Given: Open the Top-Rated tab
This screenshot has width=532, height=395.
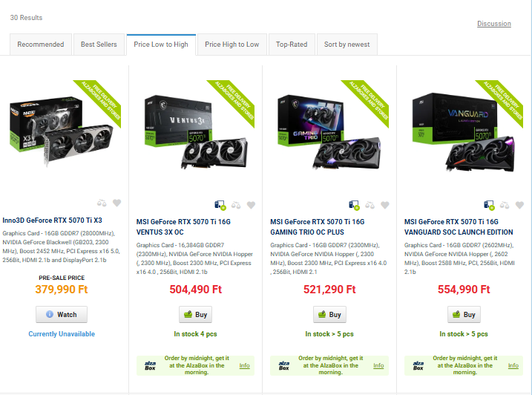Looking at the screenshot, I should (292, 45).
